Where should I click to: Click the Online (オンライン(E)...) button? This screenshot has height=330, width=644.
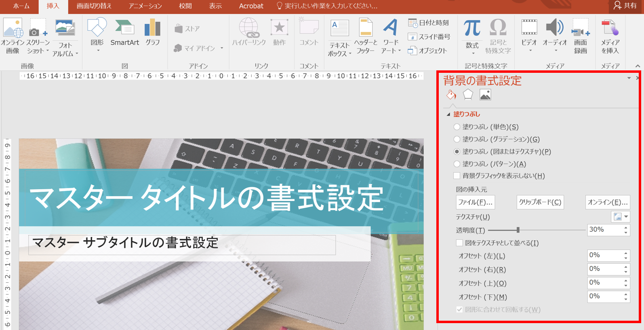608,202
